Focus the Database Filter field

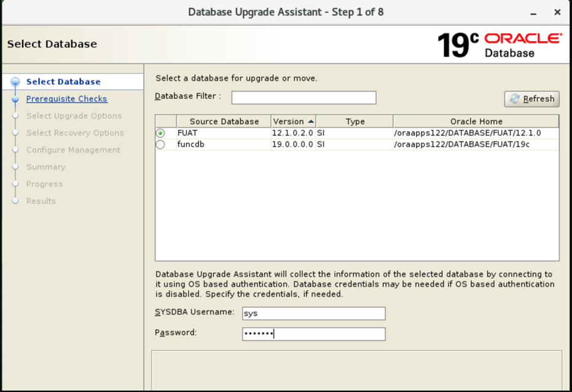tap(304, 98)
